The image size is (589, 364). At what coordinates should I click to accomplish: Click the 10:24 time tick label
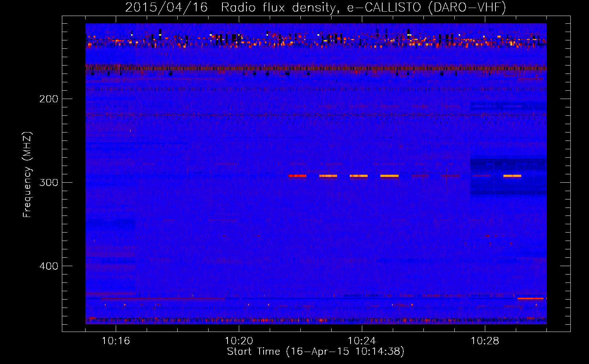click(x=362, y=341)
